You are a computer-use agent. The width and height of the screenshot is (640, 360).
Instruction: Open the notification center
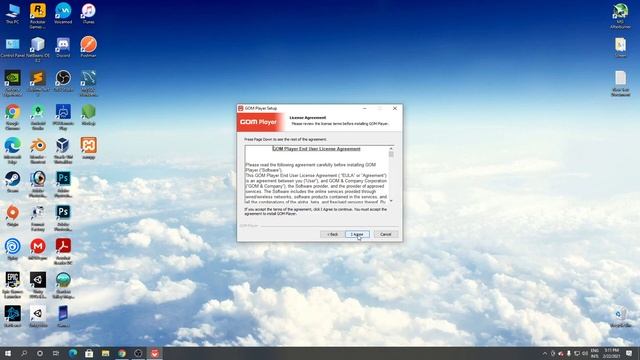(629, 353)
